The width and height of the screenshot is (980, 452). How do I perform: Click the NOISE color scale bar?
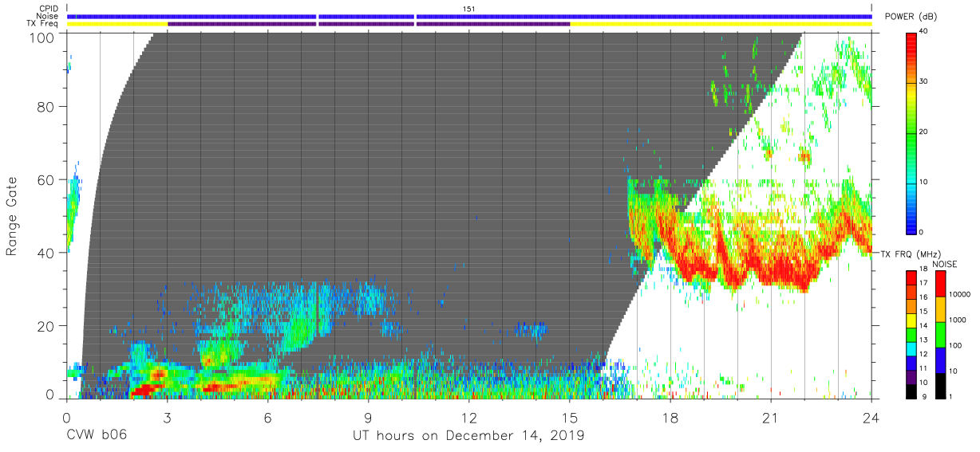coord(940,334)
